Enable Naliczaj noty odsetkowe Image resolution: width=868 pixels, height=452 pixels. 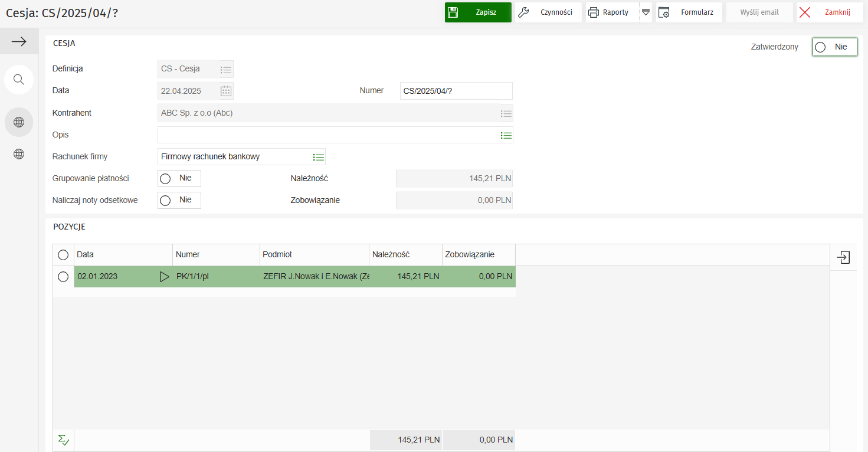179,201
